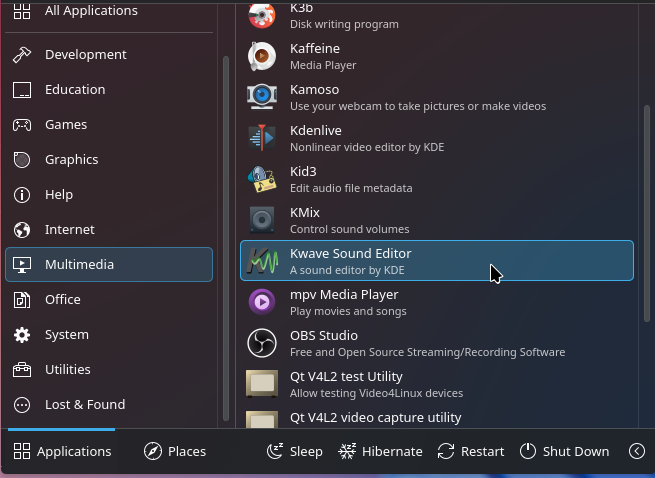Open Kdenlive video editor icon
The image size is (655, 478).
[x=262, y=137]
